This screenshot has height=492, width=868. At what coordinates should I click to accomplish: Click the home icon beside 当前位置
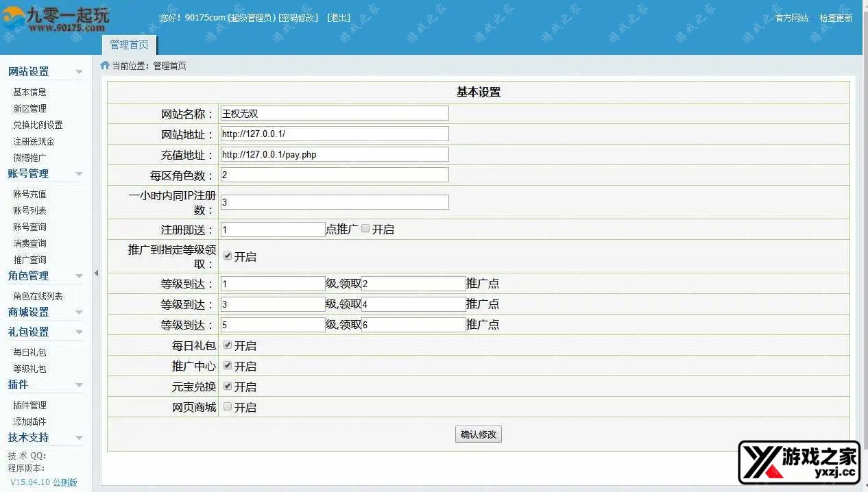pos(105,66)
